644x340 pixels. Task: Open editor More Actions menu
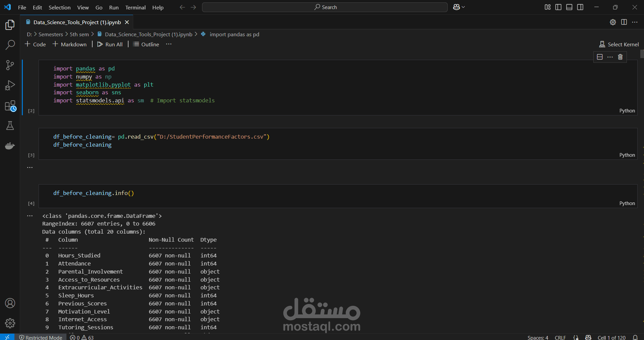(635, 22)
